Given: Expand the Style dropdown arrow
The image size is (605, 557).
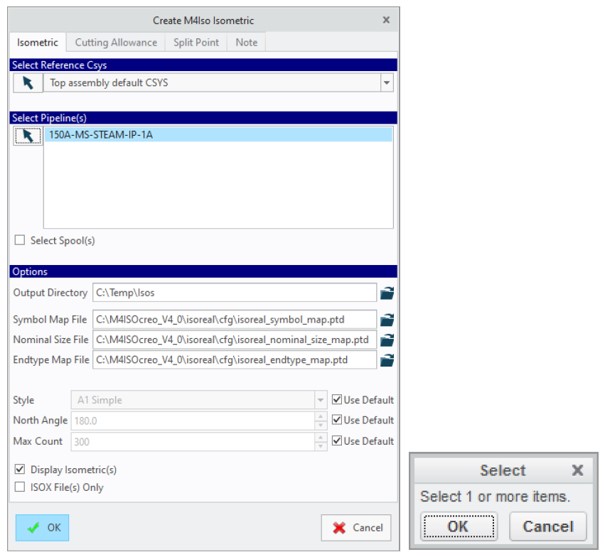Looking at the screenshot, I should 320,400.
